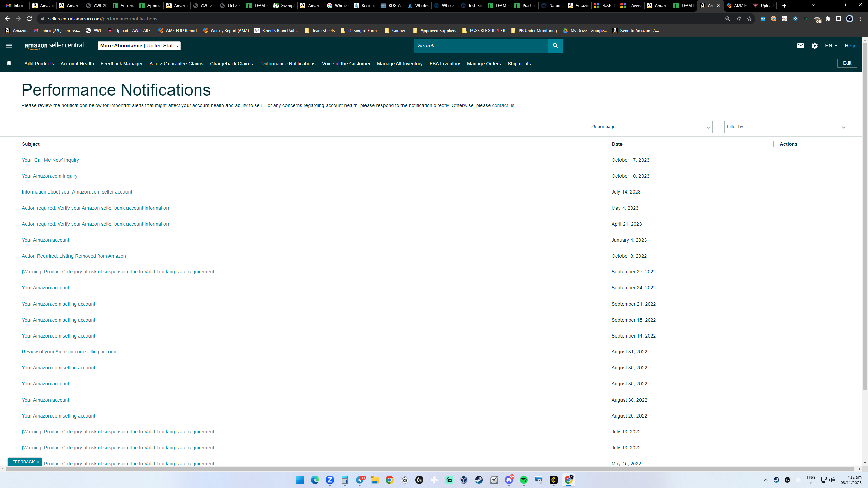Open the settings gear icon

point(815,46)
